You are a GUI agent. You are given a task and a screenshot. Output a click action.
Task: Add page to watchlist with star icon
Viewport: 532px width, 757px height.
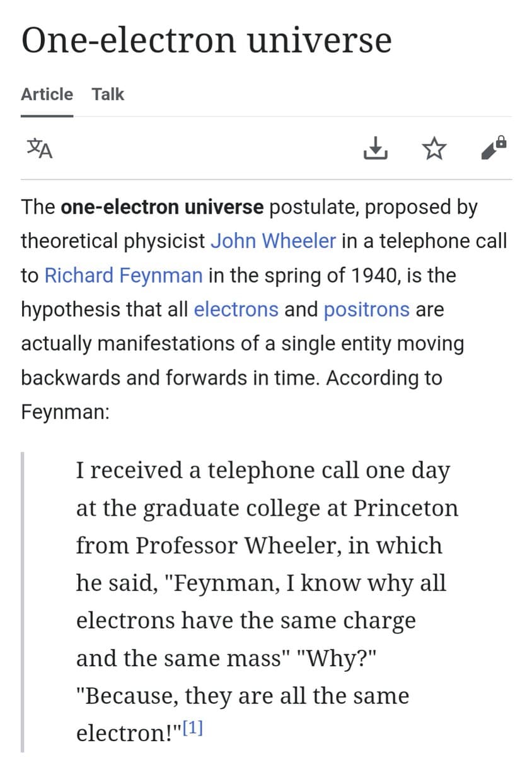pyautogui.click(x=432, y=149)
